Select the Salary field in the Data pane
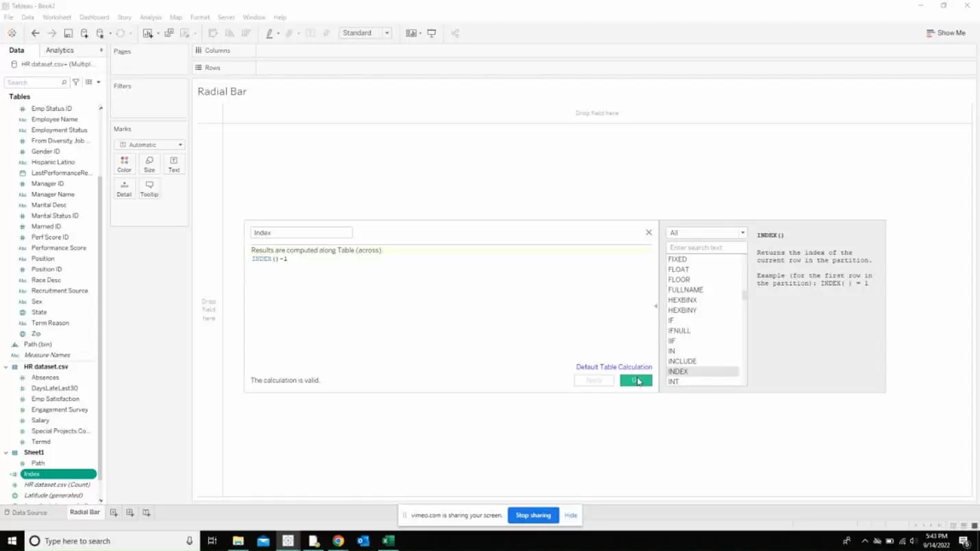 click(x=40, y=420)
